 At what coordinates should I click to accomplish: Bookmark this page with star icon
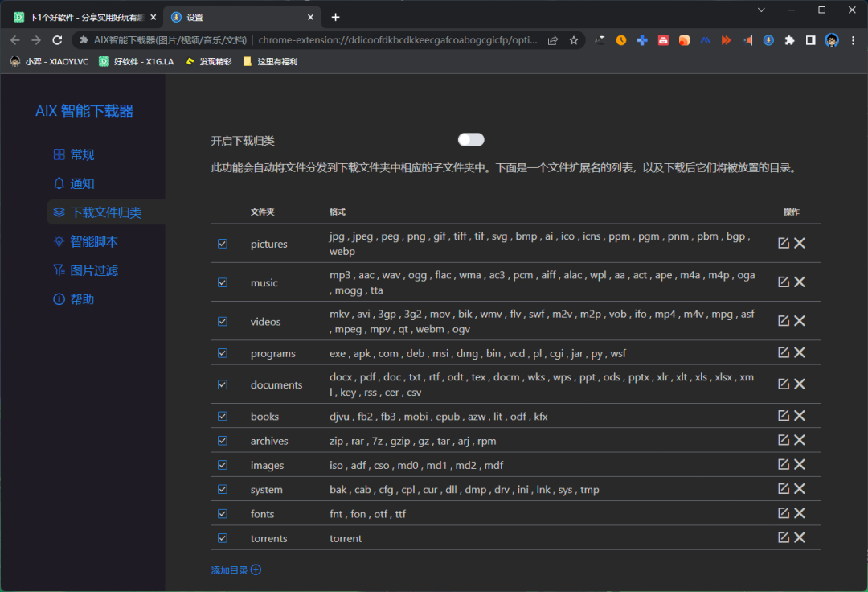[x=574, y=40]
